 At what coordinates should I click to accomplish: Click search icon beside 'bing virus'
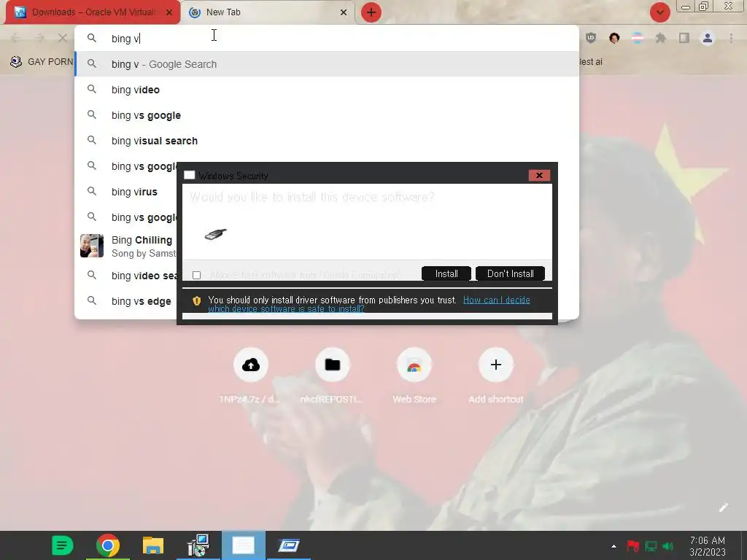(x=92, y=192)
